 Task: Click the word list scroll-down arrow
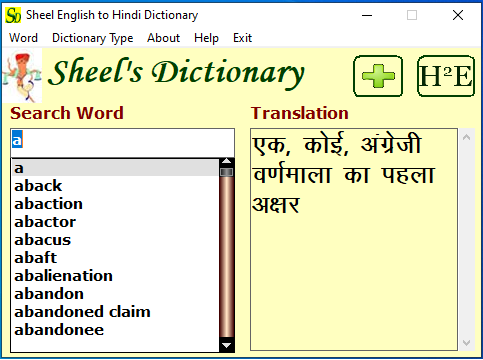click(x=227, y=345)
